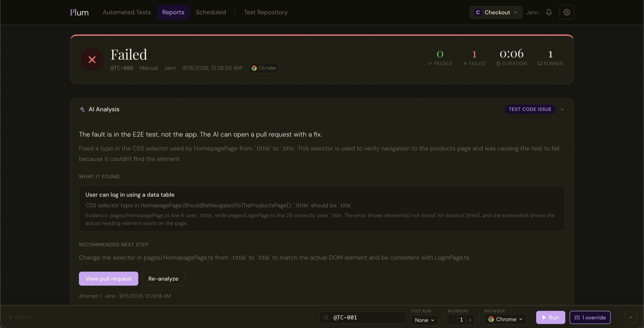644x328 pixels.
Task: Click the failed count 1
Action: 474,54
